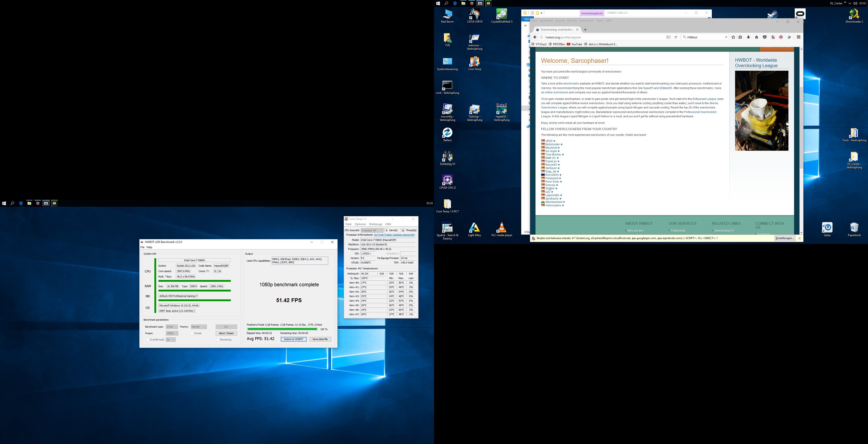
Task: Open the Windows Start button on right monitor
Action: [x=438, y=3]
